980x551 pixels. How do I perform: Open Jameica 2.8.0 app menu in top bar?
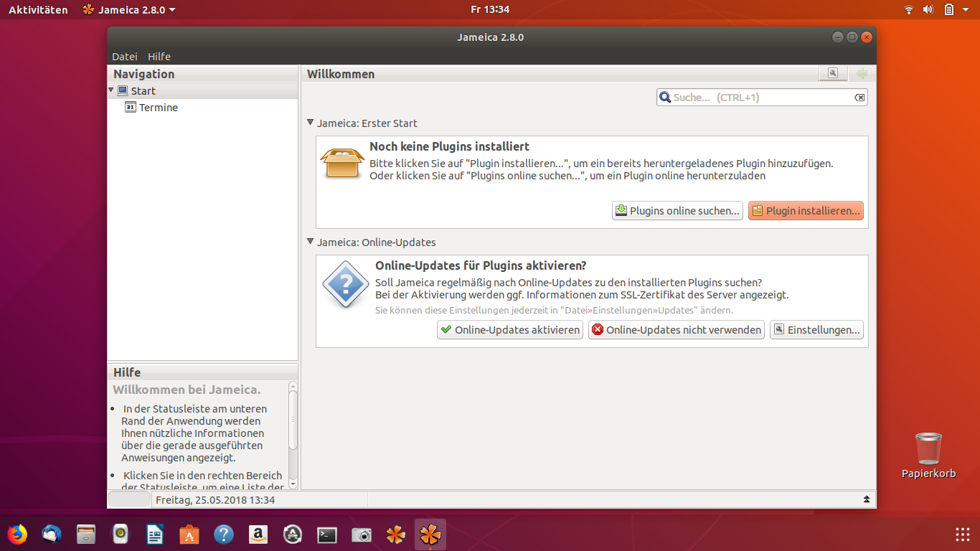pos(129,9)
